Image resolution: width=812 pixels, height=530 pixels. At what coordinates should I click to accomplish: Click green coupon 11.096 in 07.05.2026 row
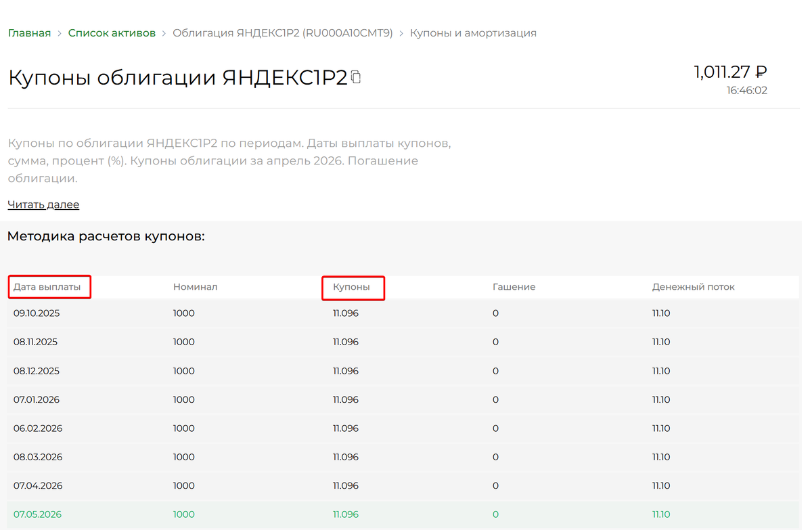pyautogui.click(x=346, y=514)
